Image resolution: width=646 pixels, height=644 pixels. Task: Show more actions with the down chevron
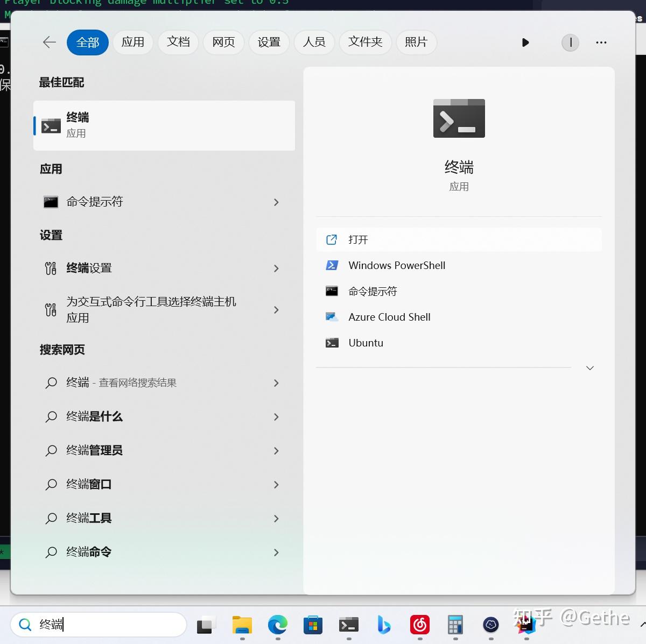coord(590,368)
